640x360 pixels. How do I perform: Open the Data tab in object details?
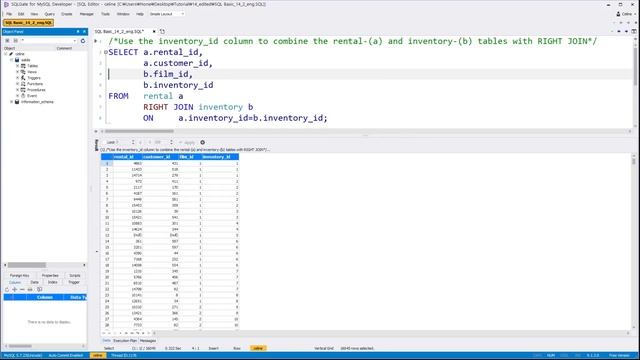tap(34, 282)
